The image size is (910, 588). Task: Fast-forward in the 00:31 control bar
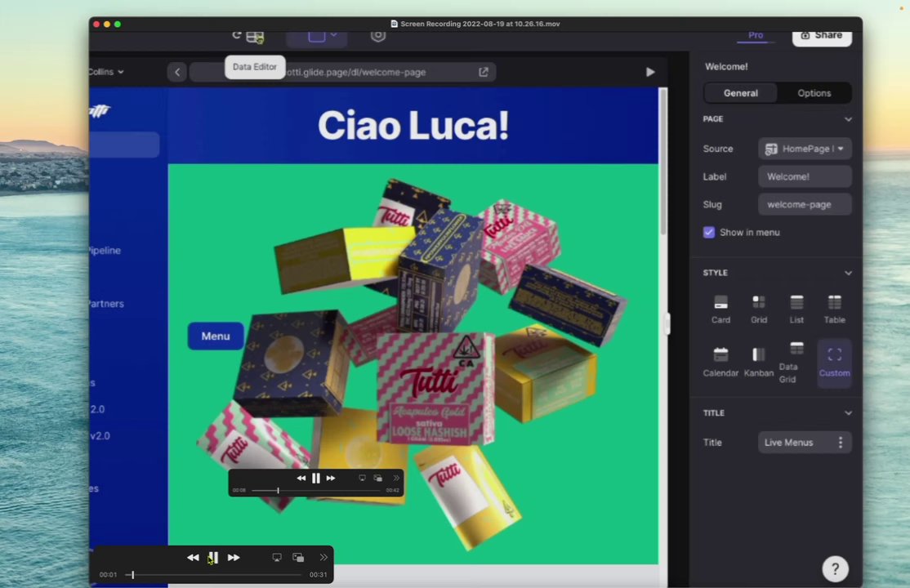[x=234, y=557]
